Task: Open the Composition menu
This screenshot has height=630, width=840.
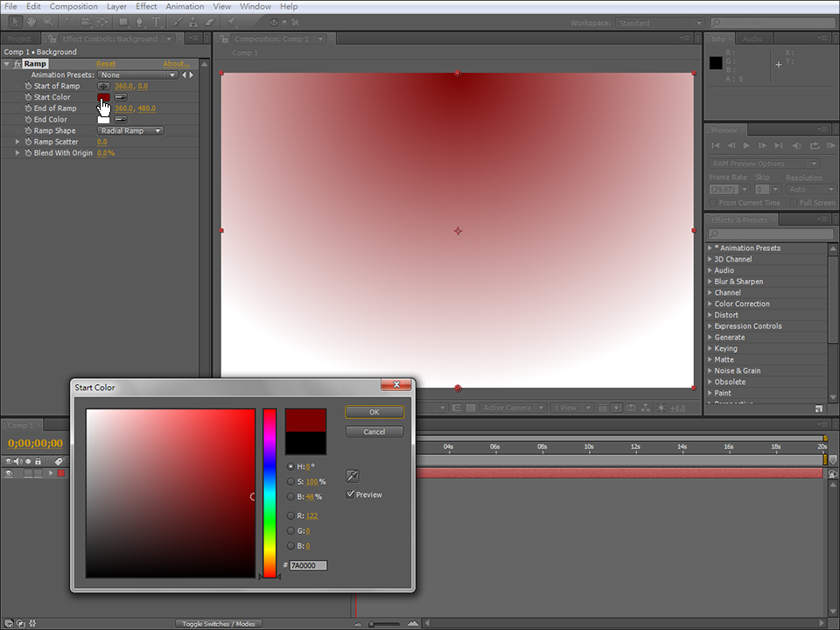Action: click(73, 6)
